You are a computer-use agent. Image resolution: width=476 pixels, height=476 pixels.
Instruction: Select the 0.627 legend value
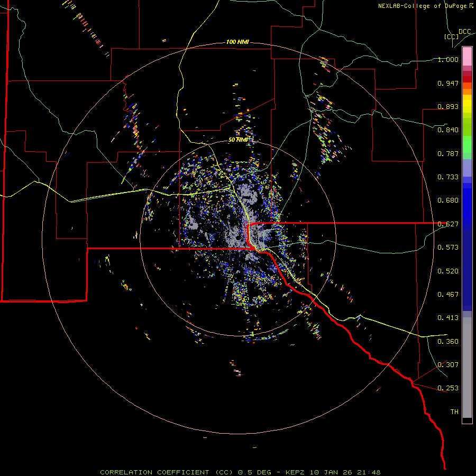click(x=448, y=224)
